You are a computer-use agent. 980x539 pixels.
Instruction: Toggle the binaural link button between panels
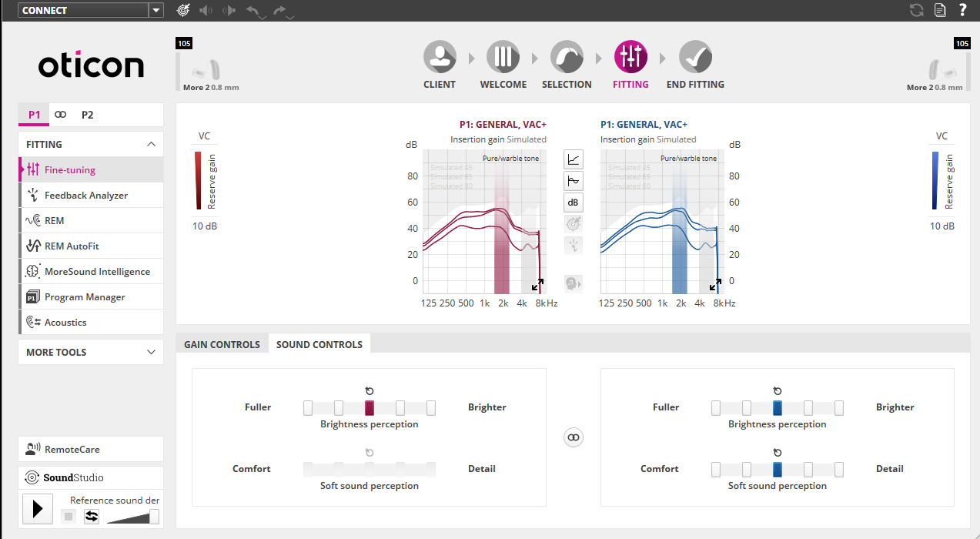click(574, 437)
